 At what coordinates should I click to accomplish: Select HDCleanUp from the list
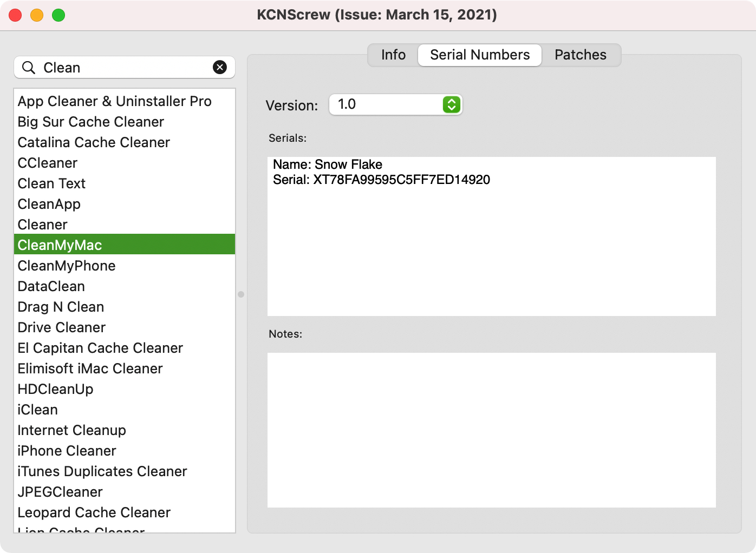55,389
